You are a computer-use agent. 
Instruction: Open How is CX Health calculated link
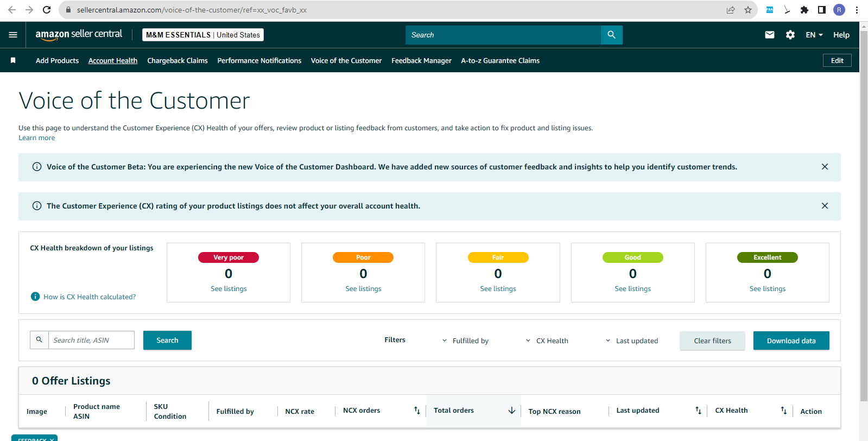point(90,297)
